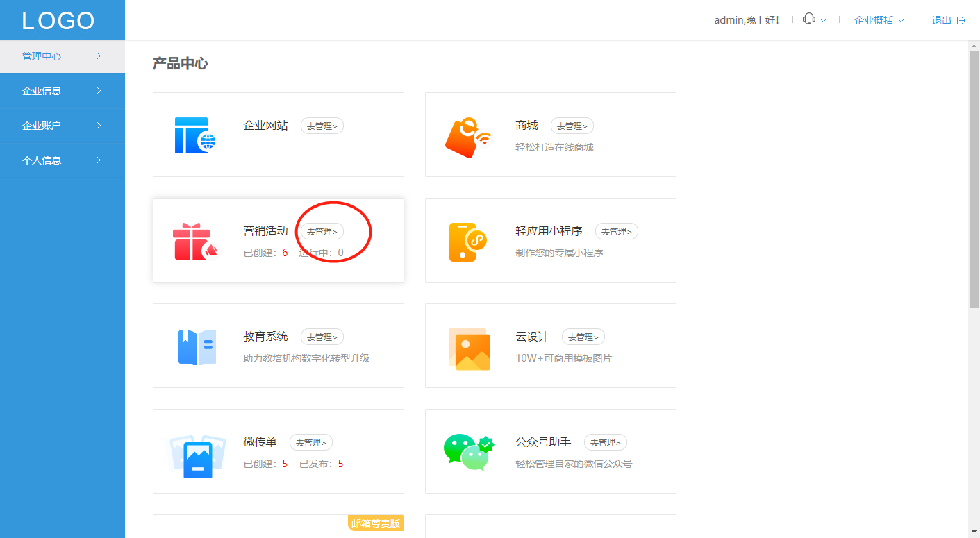The height and width of the screenshot is (538, 980).
Task: Click the 企业网站 website icon
Action: point(195,135)
